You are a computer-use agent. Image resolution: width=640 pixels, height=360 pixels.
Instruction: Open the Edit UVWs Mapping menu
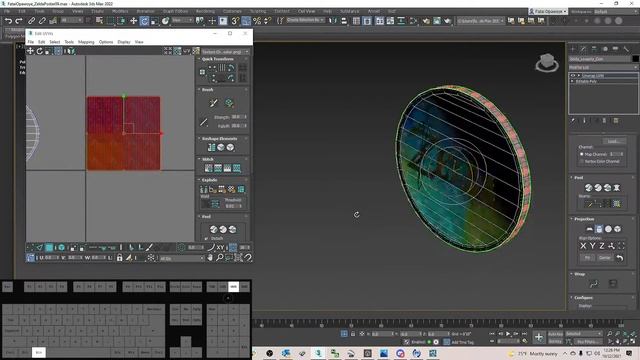pyautogui.click(x=86, y=42)
